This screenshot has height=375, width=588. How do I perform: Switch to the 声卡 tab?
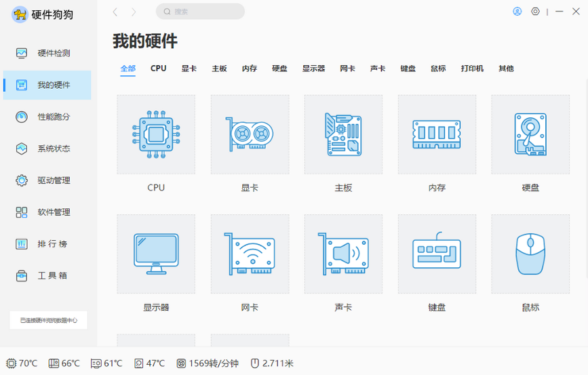click(378, 68)
